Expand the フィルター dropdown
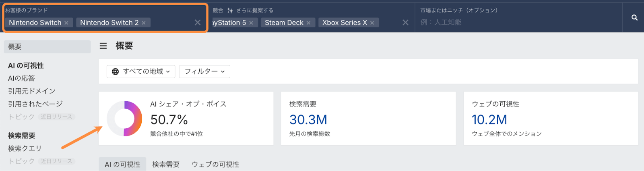644x171 pixels. (204, 71)
